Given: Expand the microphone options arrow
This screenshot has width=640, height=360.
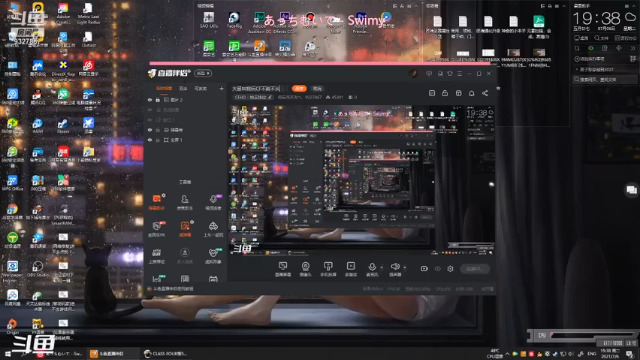Looking at the screenshot, I should click(382, 268).
